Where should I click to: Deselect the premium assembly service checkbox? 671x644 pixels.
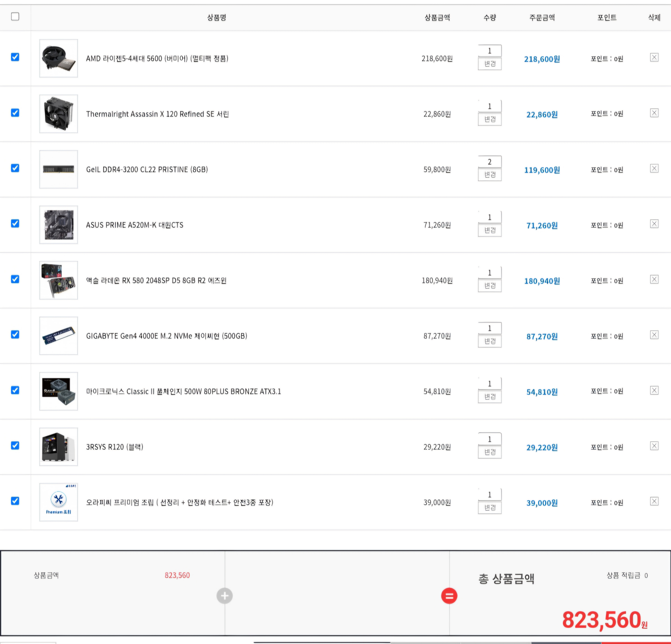click(15, 501)
